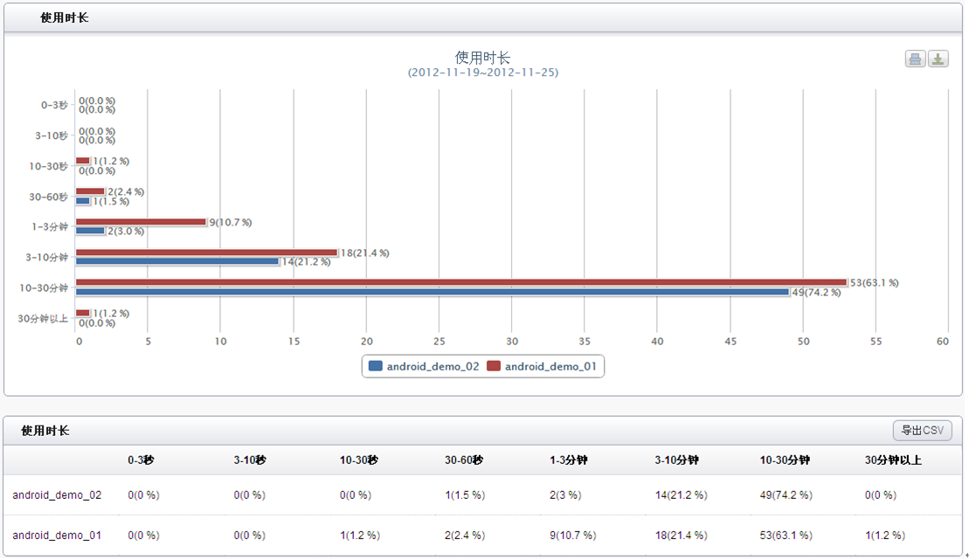Click the 10-30分钟 table column header

tap(785, 460)
